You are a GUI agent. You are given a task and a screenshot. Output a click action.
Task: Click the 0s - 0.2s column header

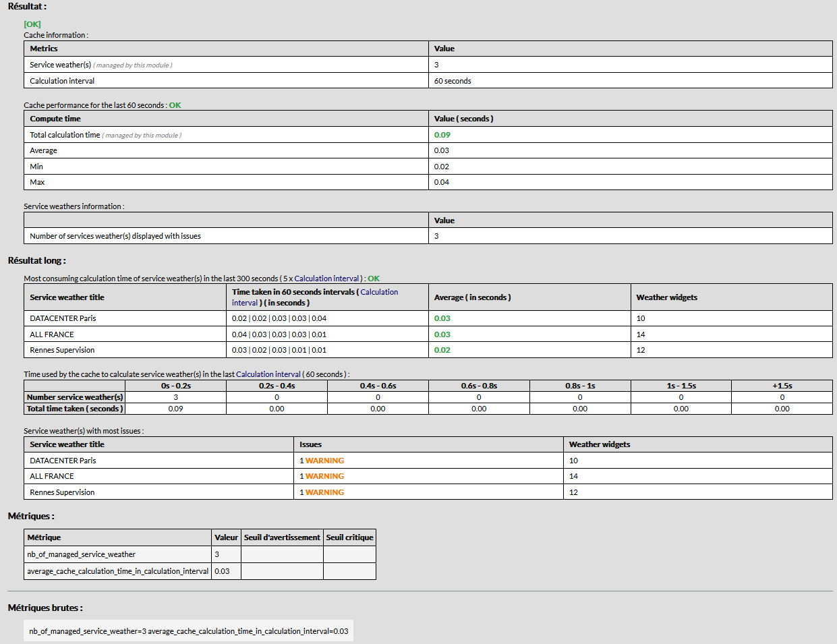point(175,386)
